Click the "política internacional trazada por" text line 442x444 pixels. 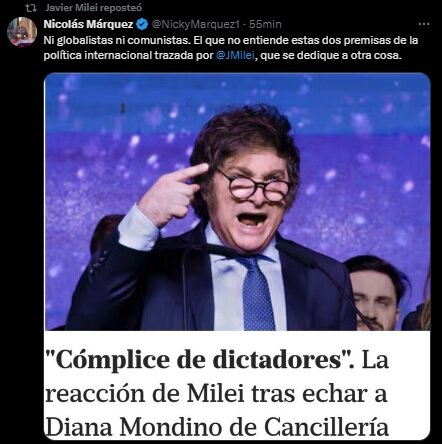tap(128, 55)
